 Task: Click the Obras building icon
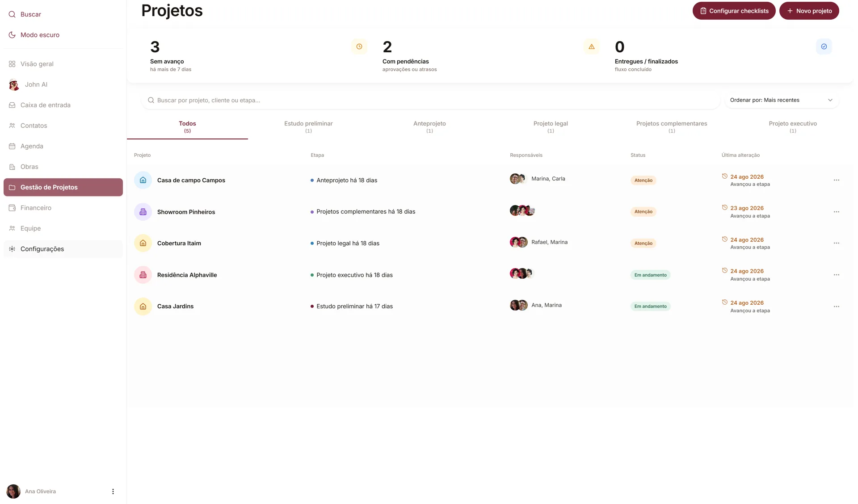(x=12, y=167)
